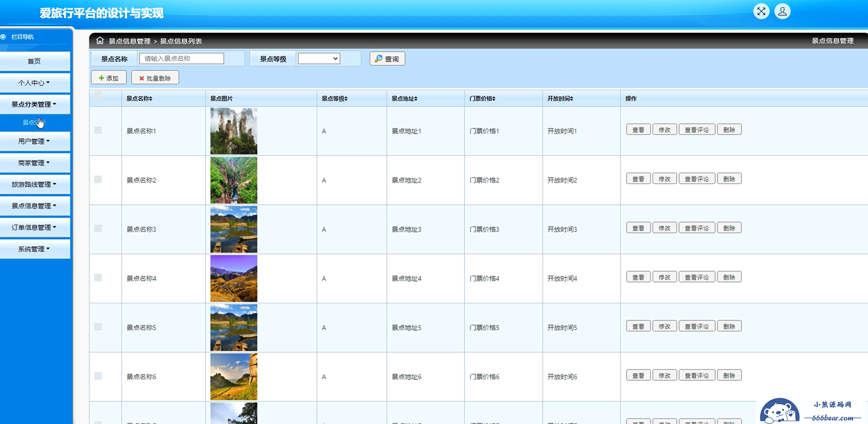Click the 栏目导航 collapse icon
This screenshot has width=868, height=424.
coord(3,37)
